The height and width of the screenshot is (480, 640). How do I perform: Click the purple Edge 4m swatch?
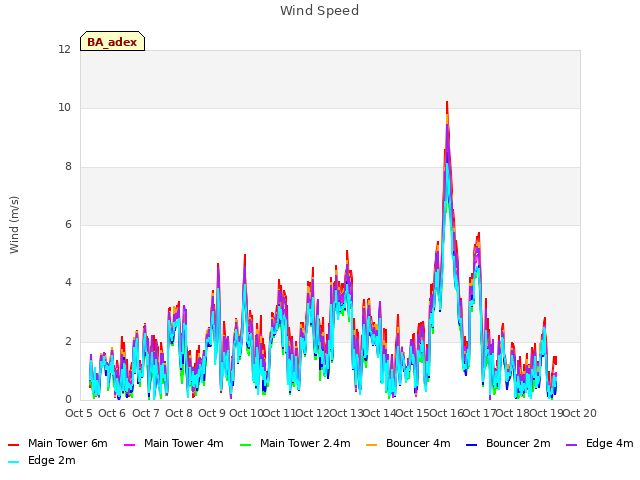571,444
